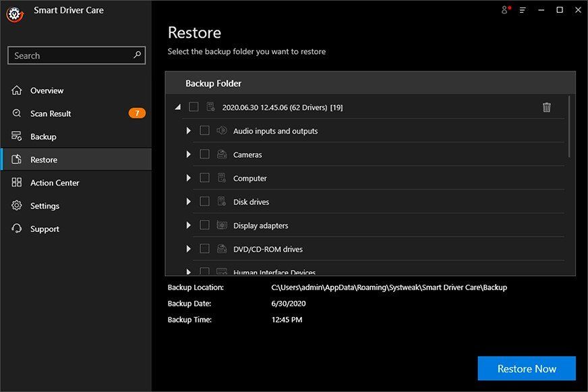Select the Computer row label
Image resolution: width=588 pixels, height=392 pixels.
click(249, 178)
